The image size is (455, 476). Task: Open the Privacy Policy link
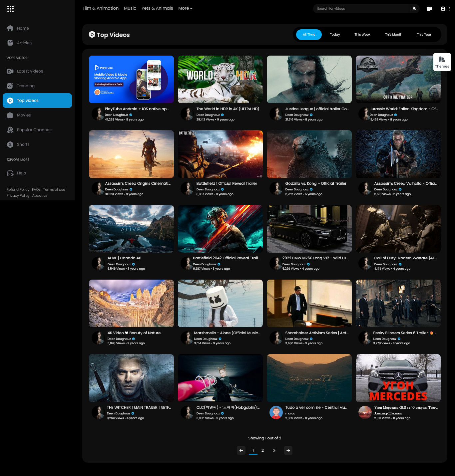(18, 196)
